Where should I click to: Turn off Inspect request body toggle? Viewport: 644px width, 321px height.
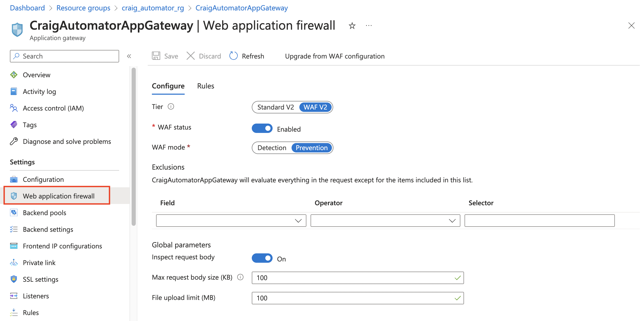(x=262, y=258)
